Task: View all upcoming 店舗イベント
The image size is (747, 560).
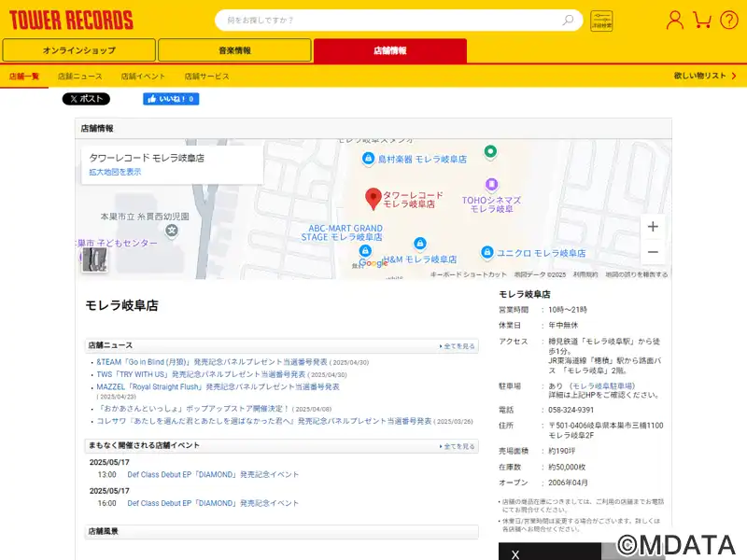Action: pos(458,447)
